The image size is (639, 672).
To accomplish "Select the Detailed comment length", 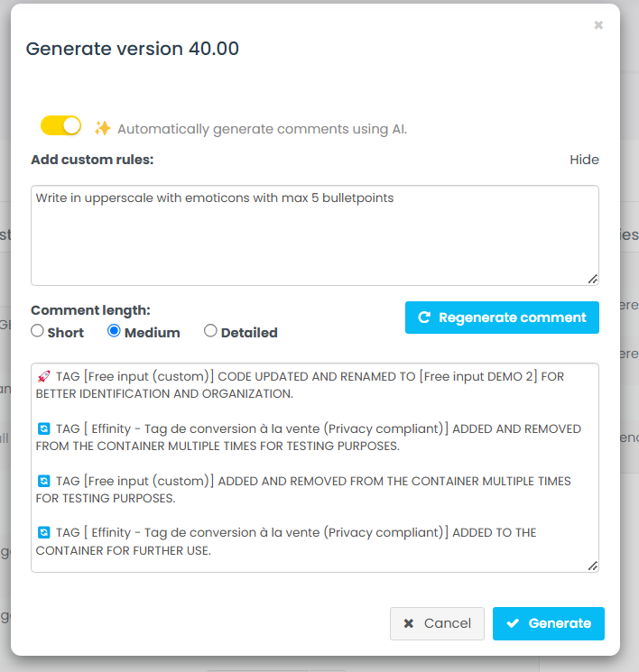I will pyautogui.click(x=210, y=331).
